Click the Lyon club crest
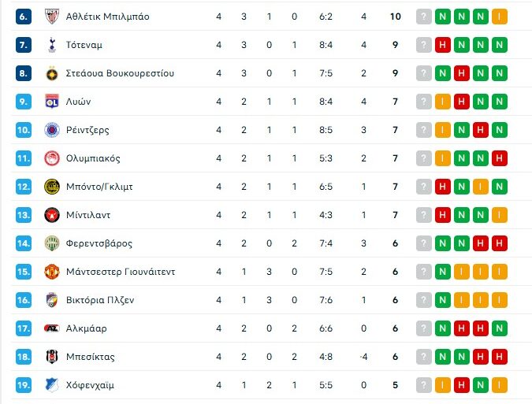Viewport: 532px width, 404px height. (52, 102)
